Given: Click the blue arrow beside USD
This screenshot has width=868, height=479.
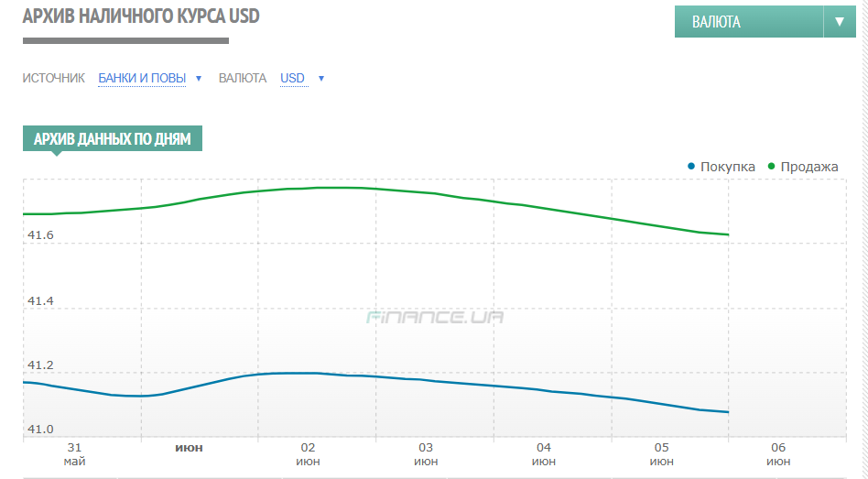Looking at the screenshot, I should click(x=321, y=79).
